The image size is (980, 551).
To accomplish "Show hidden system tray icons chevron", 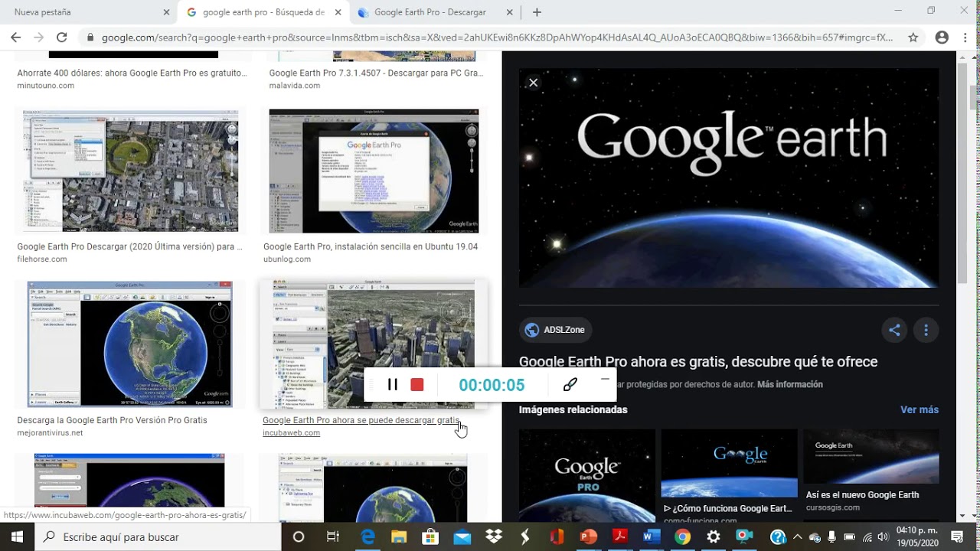I will point(797,536).
